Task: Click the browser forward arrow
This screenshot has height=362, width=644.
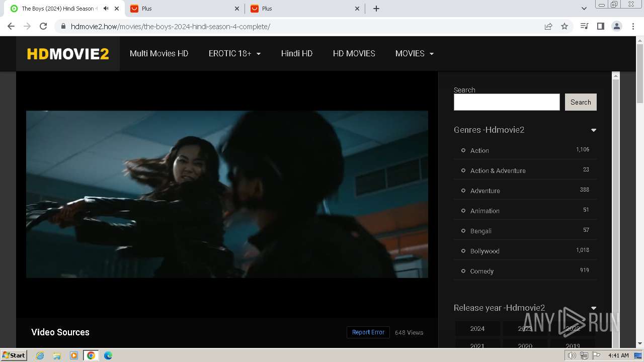Action: coord(27,26)
